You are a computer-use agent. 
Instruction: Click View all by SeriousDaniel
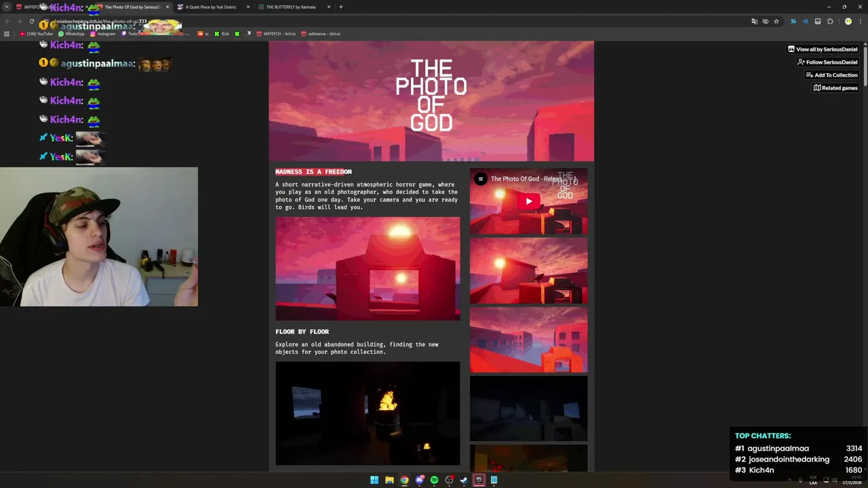click(823, 49)
